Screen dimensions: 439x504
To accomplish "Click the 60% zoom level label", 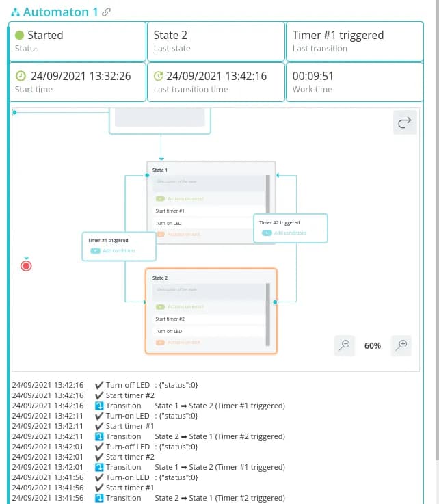I will (x=373, y=346).
